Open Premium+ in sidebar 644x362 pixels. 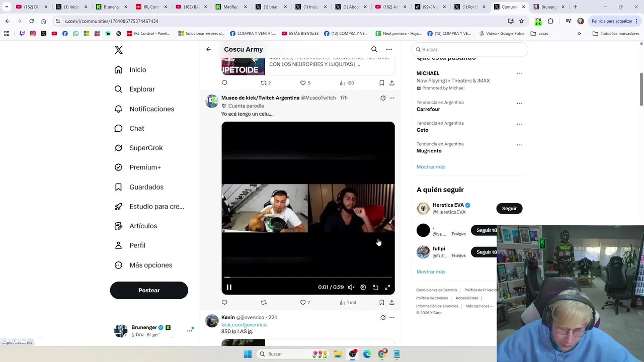tap(138, 167)
